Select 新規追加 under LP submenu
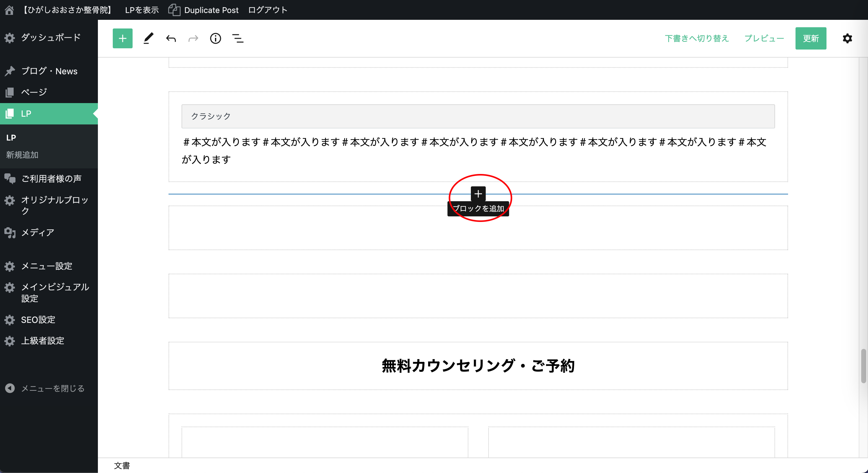The width and height of the screenshot is (868, 473). click(x=22, y=155)
